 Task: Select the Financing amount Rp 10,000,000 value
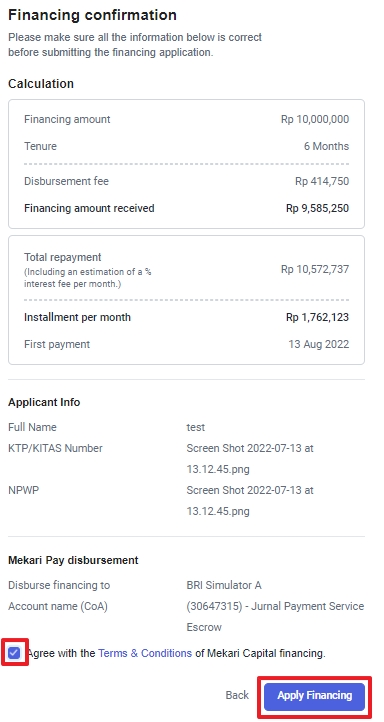315,119
